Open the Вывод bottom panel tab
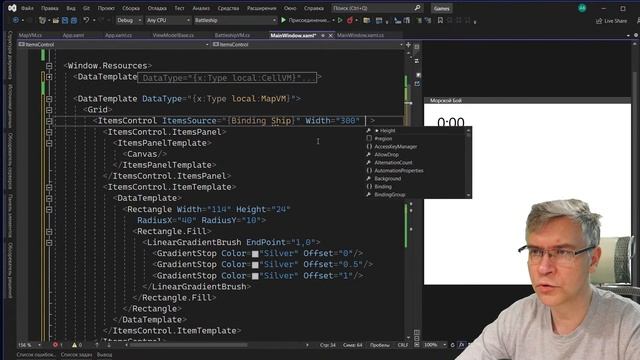Screen dimensions: 640x360 (x=104, y=355)
